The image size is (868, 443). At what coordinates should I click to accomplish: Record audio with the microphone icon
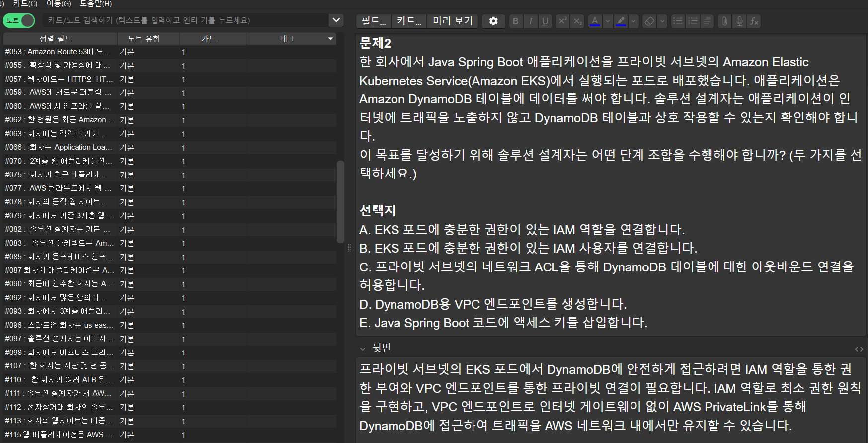pos(740,21)
